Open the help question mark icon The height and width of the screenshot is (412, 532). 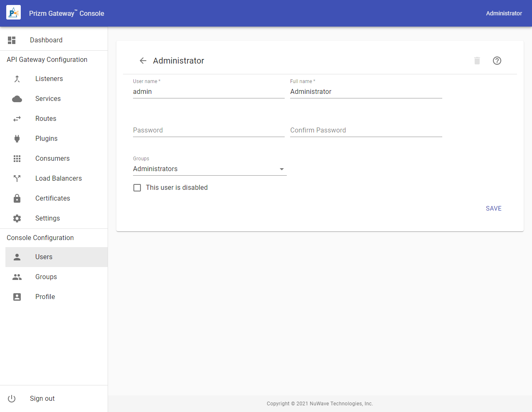tap(497, 61)
